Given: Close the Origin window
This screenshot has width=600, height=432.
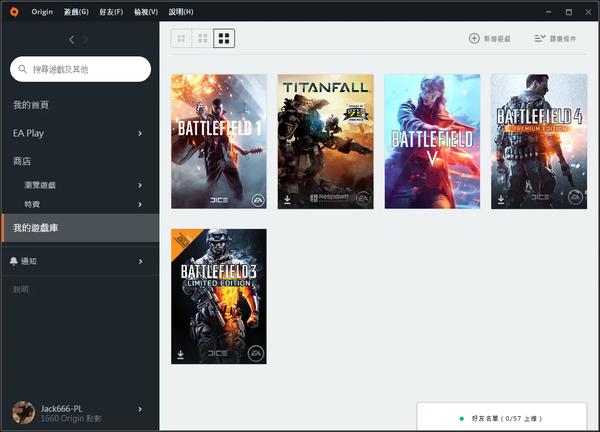Looking at the screenshot, I should [x=589, y=12].
